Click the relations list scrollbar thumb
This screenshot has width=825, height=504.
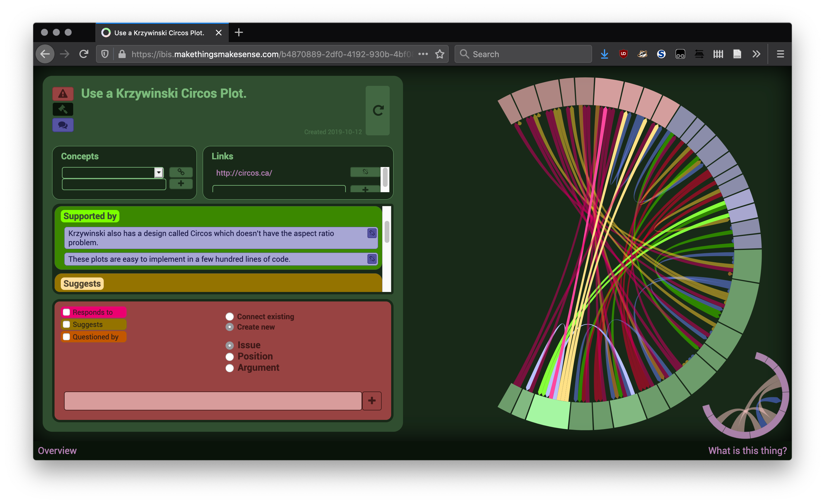click(387, 232)
